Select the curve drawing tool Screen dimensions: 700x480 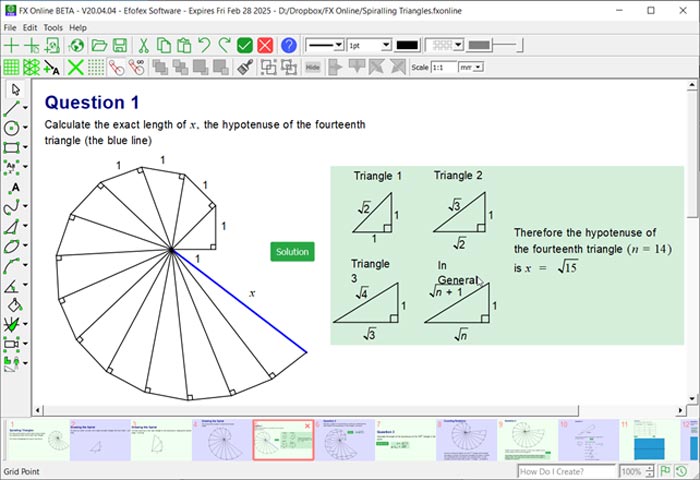(x=12, y=206)
